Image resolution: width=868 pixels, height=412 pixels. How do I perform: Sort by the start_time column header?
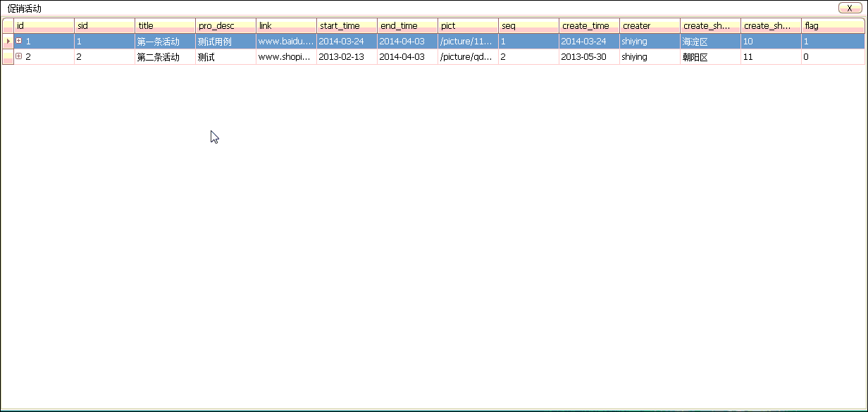coord(347,26)
